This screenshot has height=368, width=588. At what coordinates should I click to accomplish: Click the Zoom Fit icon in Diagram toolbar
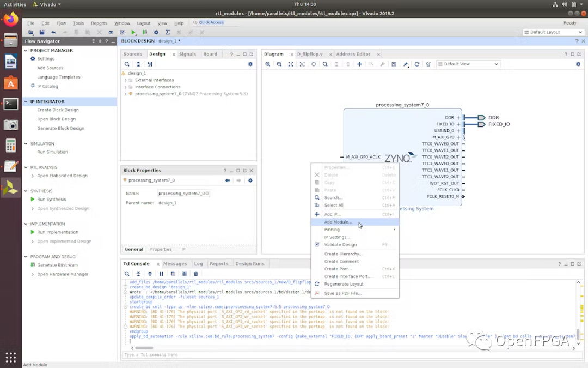coord(291,64)
